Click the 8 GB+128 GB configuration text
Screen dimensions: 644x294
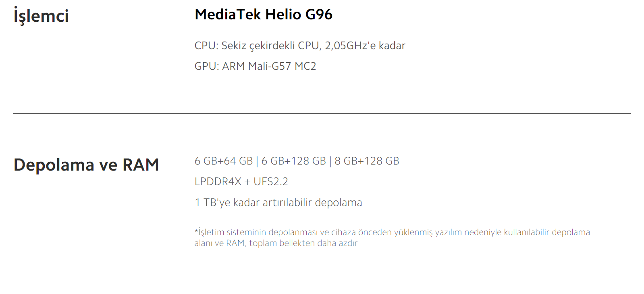pyautogui.click(x=367, y=161)
